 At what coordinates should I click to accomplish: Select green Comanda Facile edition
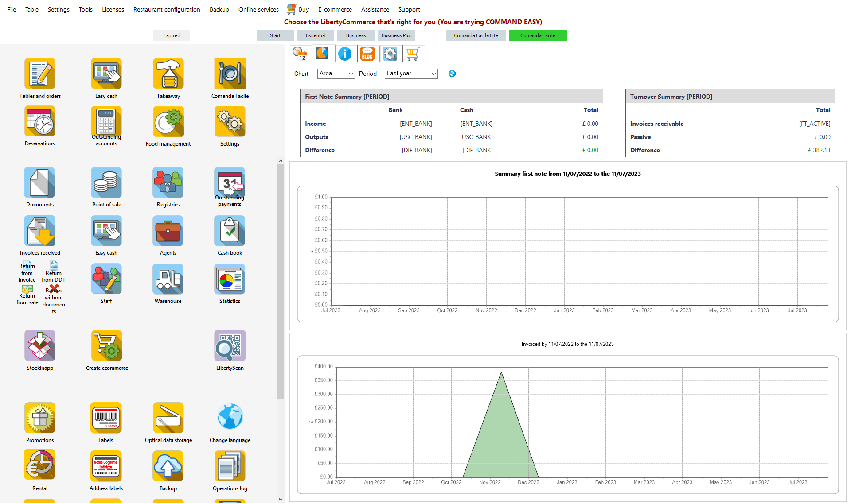point(538,35)
